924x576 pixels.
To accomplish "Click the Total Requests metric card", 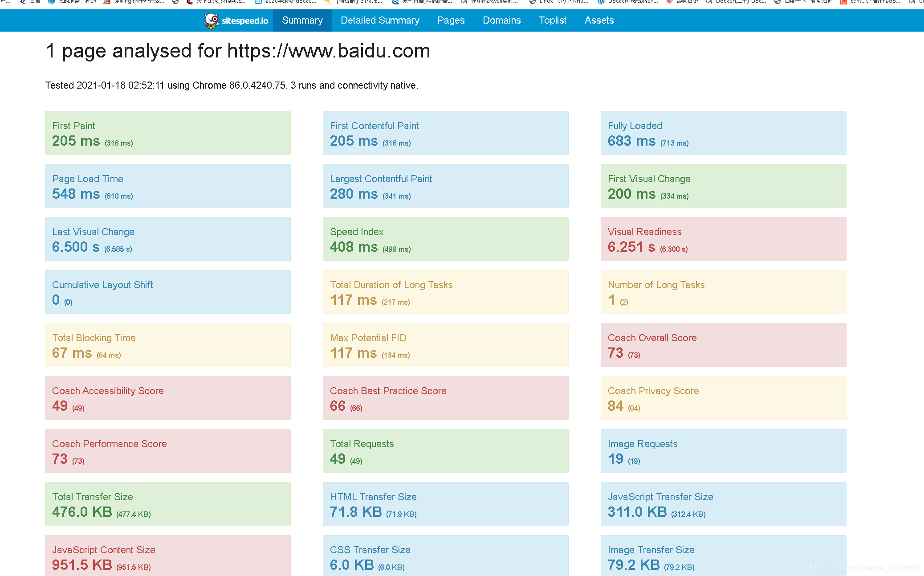I will click(445, 451).
